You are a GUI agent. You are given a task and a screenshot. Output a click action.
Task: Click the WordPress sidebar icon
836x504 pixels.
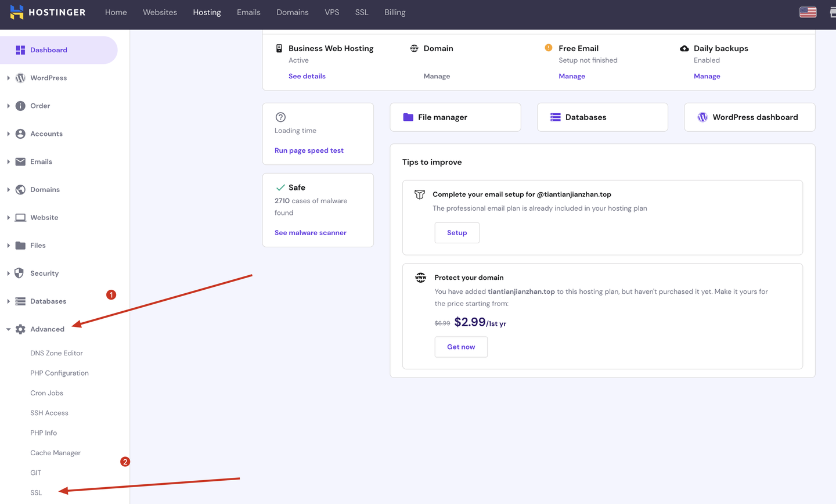20,78
